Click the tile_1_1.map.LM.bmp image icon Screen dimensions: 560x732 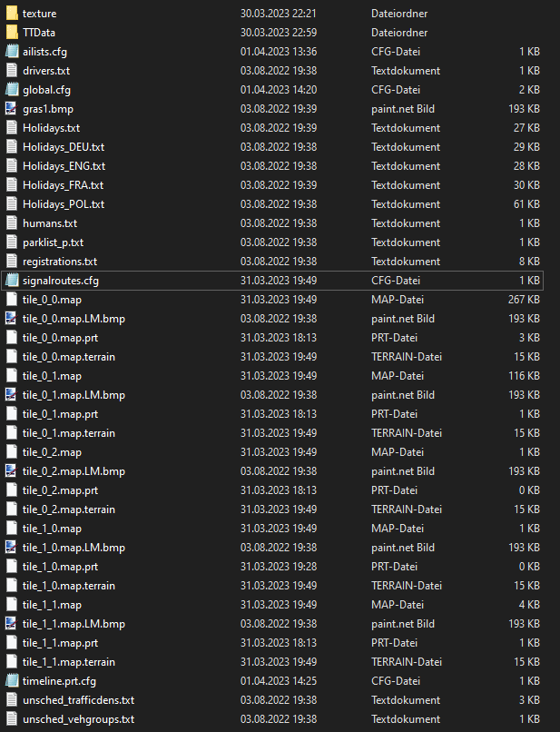pyautogui.click(x=12, y=624)
